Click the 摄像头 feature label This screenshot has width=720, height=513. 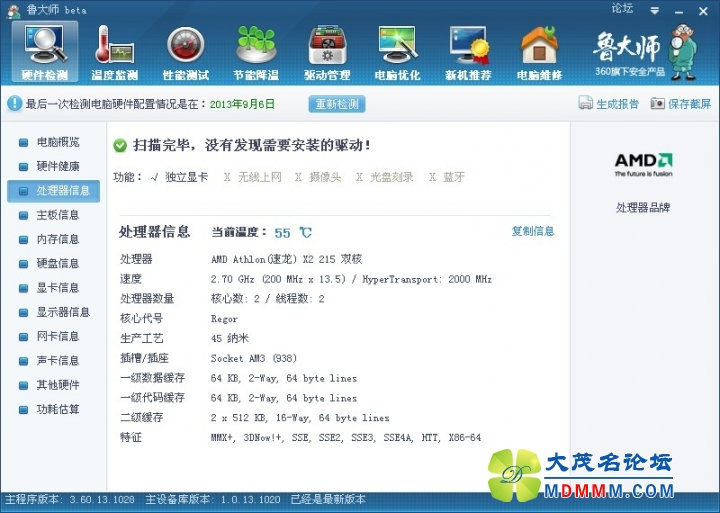pyautogui.click(x=325, y=177)
